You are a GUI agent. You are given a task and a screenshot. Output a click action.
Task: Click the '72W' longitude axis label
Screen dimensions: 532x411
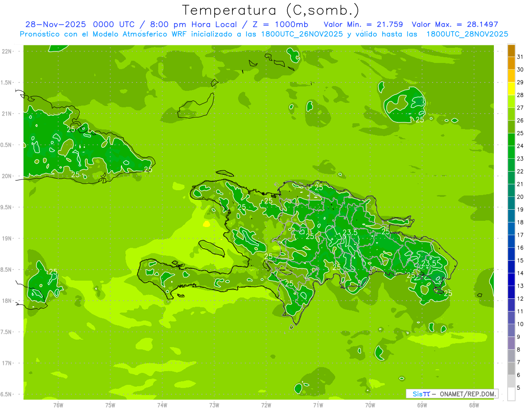(x=266, y=405)
